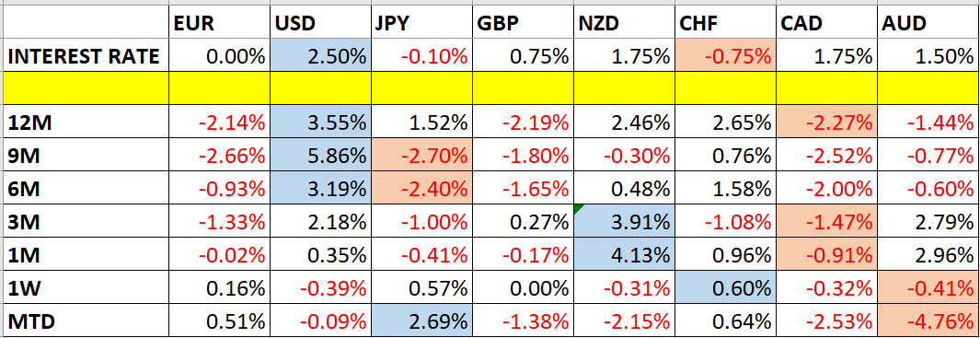Select the 12M row label
This screenshot has width=980, height=338.
pos(86,122)
